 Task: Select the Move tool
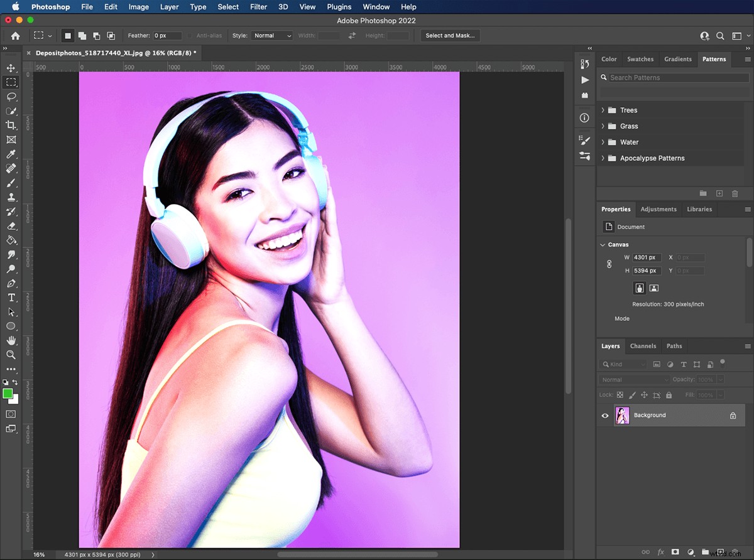[x=11, y=68]
